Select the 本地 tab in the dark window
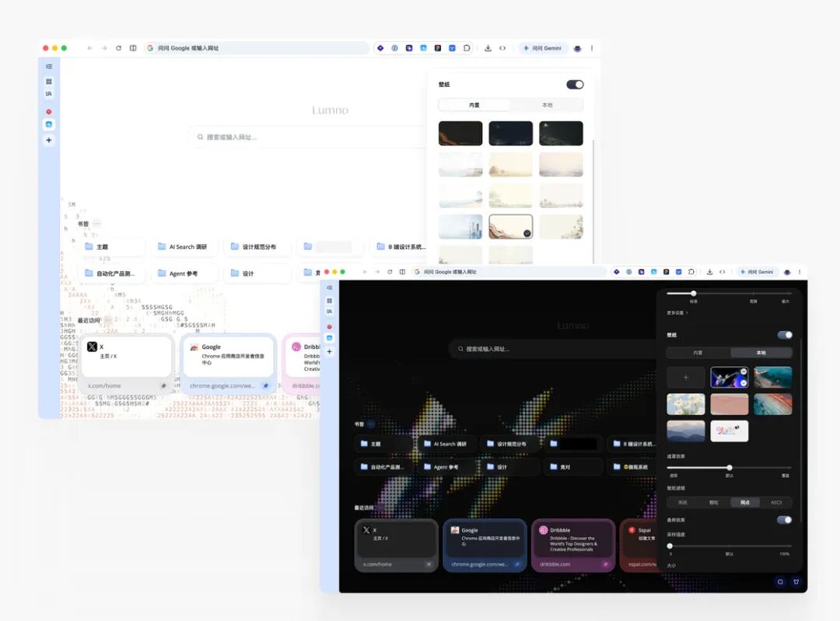The image size is (840, 621). pos(761,353)
